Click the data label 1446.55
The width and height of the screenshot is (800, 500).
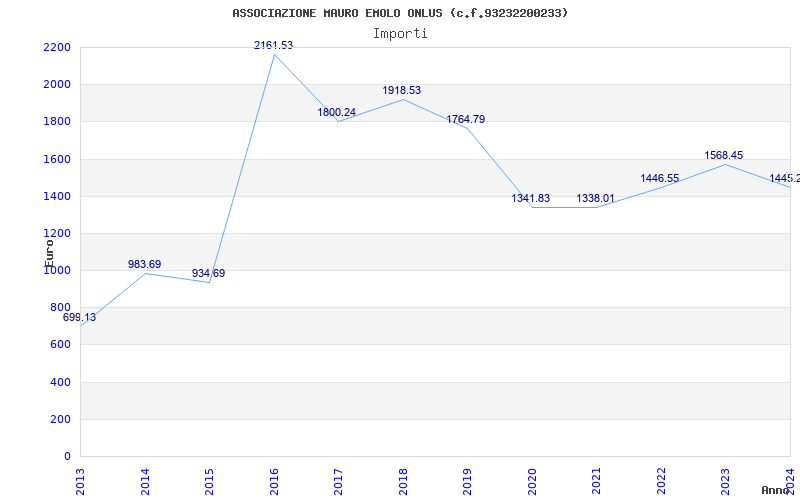click(660, 179)
